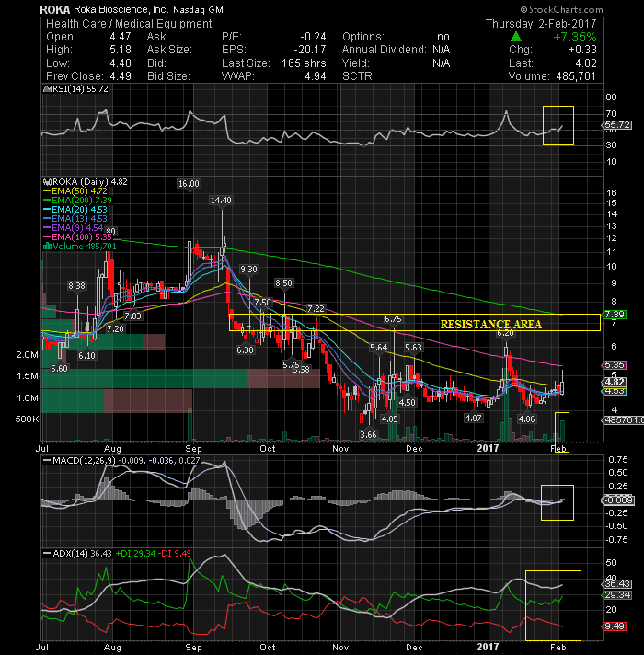The height and width of the screenshot is (655, 644).
Task: Click the EMA(50) 4.72 legend entry
Action: click(75, 191)
